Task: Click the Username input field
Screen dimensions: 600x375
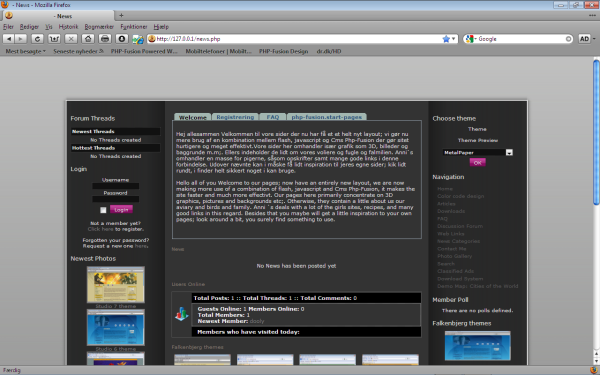Action: click(116, 186)
